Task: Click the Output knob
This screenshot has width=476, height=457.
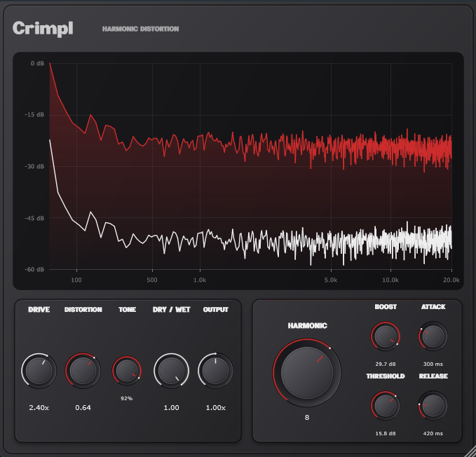Action: coord(215,371)
